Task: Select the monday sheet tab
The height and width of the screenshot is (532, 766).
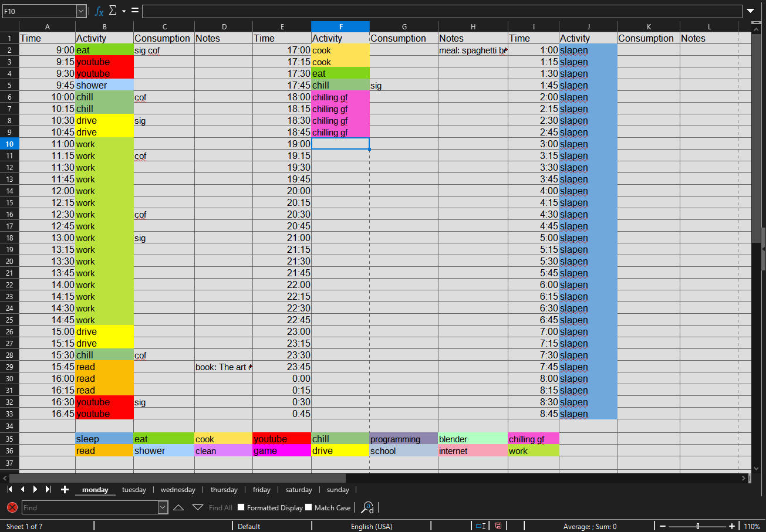Action: (95, 490)
